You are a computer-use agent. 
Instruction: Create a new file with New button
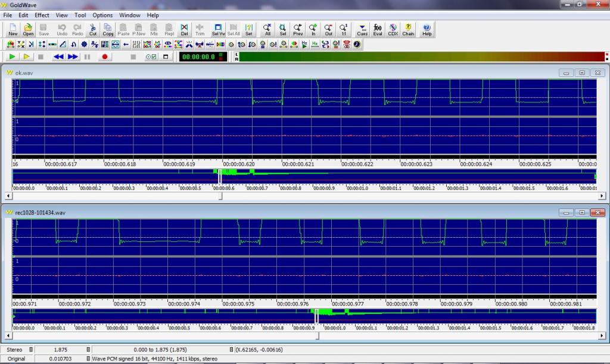[x=13, y=29]
